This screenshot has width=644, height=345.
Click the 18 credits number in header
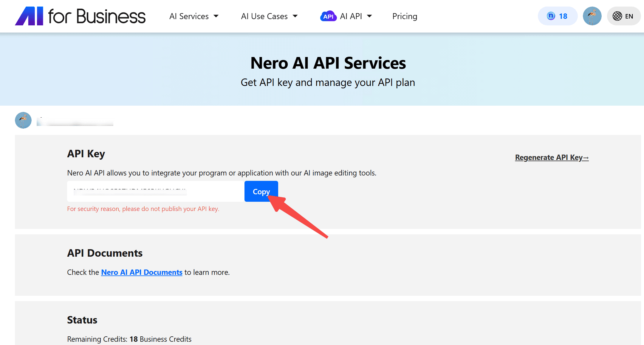563,16
